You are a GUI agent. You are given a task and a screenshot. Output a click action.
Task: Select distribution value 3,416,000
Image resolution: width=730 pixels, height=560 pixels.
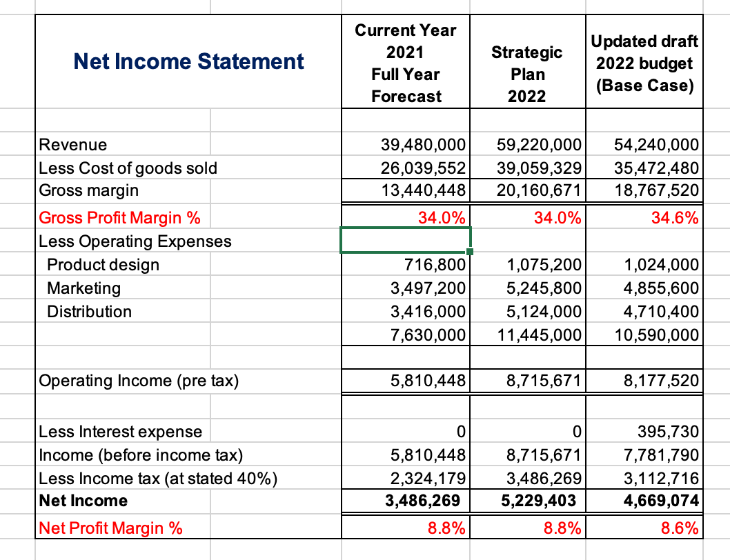pyautogui.click(x=428, y=311)
